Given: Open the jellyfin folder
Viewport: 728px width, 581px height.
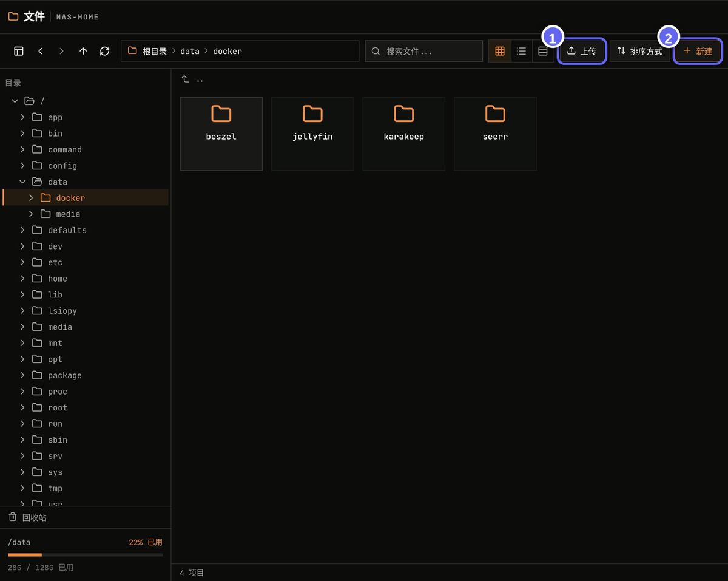Looking at the screenshot, I should (312, 134).
